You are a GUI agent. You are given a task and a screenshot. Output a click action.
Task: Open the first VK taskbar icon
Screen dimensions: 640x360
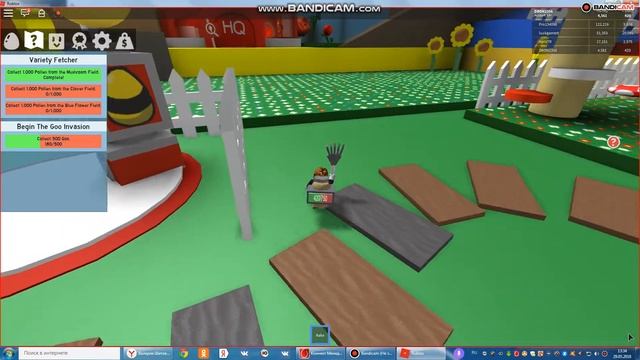(244, 353)
